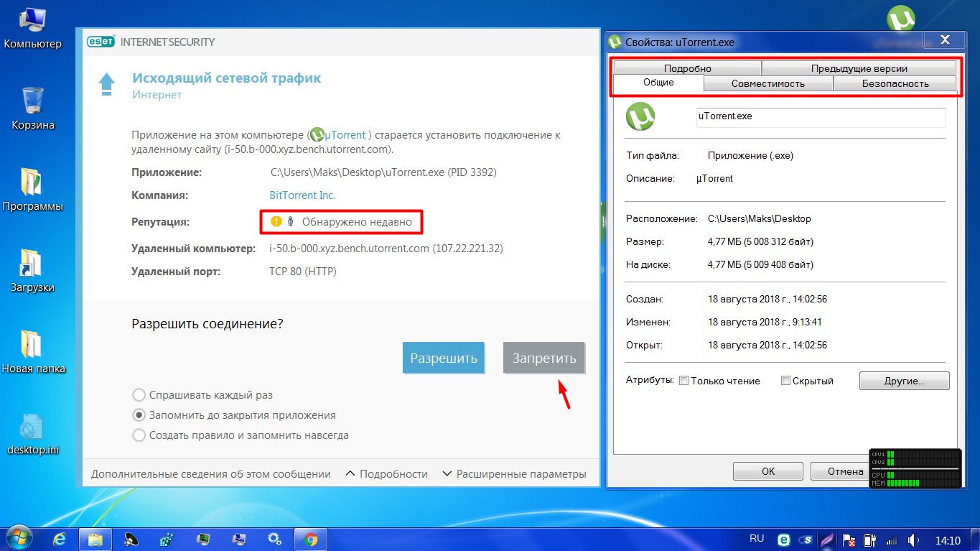Click the application path with PID 3392
The image size is (980, 551).
click(383, 172)
